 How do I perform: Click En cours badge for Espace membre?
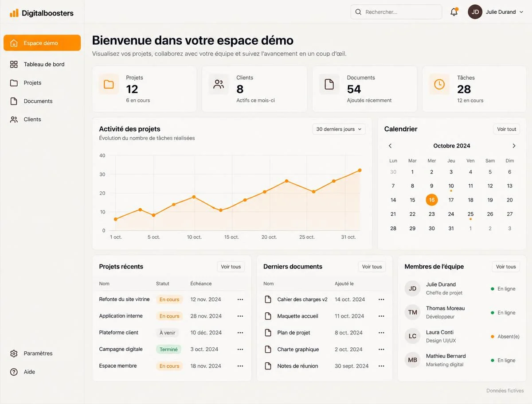click(x=169, y=366)
